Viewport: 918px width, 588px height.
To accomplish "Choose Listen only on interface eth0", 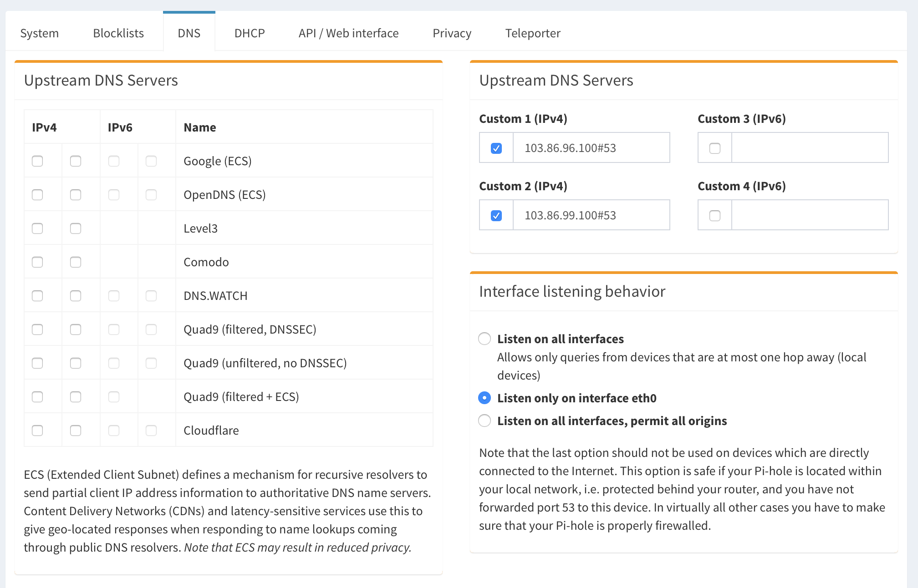I will pos(484,398).
